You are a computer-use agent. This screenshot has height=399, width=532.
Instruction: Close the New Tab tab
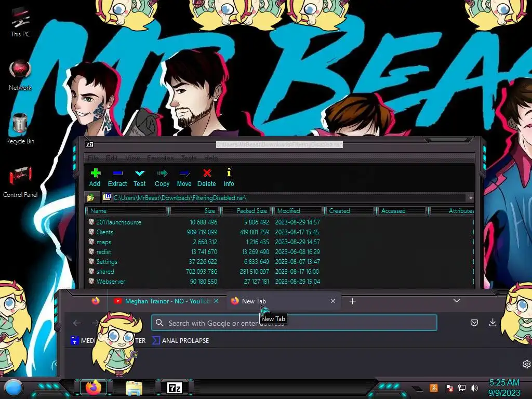[333, 301]
